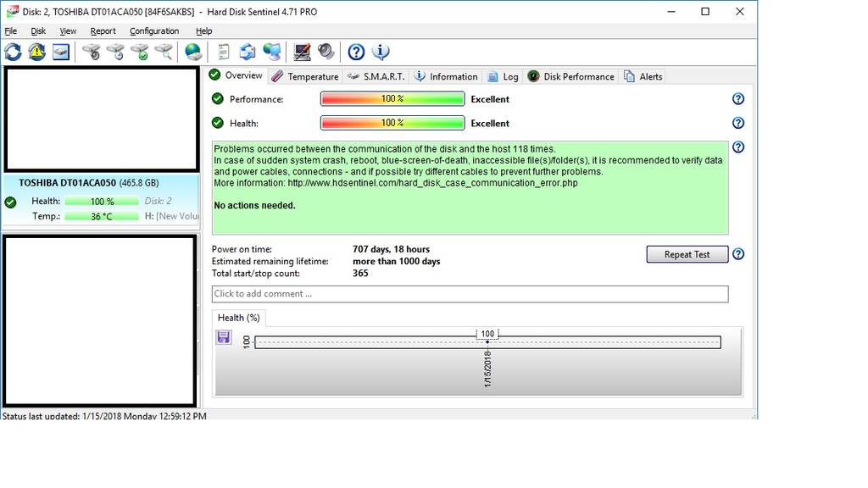
Task: Click the 'Status last updated' status bar text
Action: pos(104,415)
